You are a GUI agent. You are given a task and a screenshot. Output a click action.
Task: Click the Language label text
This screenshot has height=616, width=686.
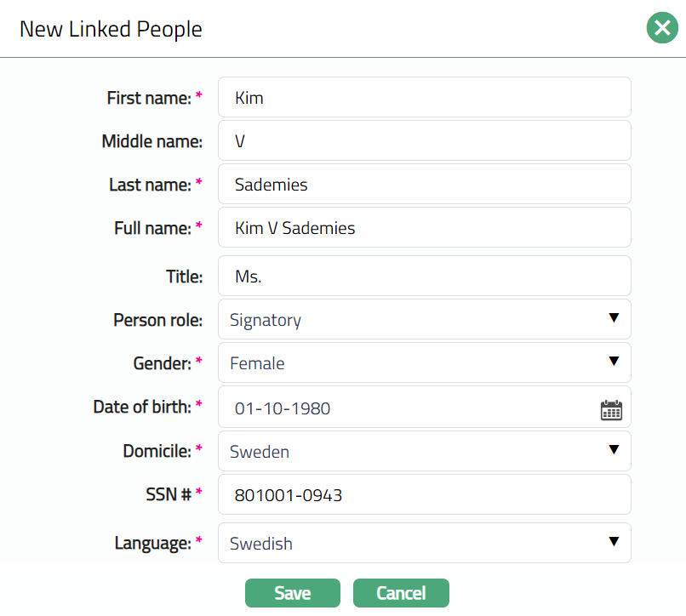coord(151,543)
